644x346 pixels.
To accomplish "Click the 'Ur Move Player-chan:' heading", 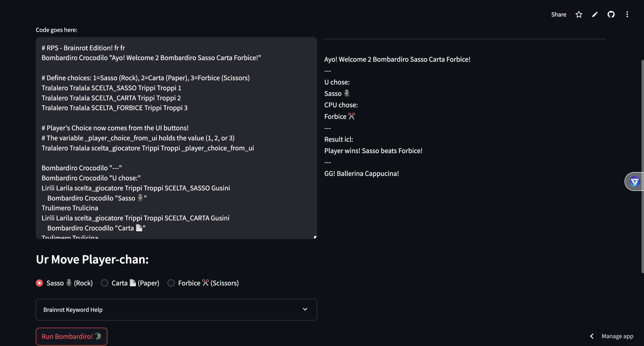I will pos(92,259).
